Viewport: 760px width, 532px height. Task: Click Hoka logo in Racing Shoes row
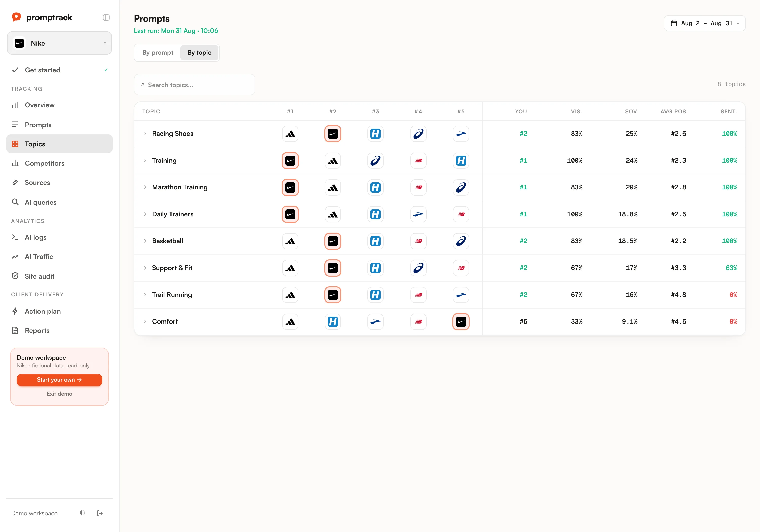tap(375, 134)
